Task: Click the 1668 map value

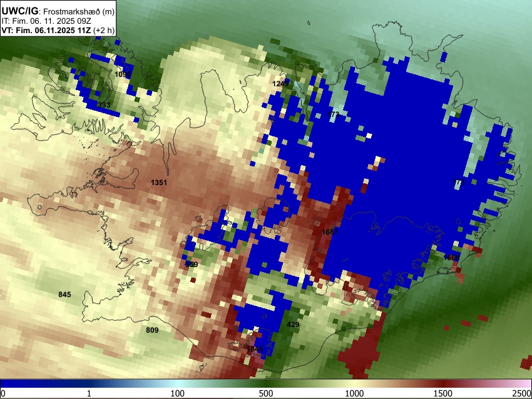Action: click(x=451, y=258)
